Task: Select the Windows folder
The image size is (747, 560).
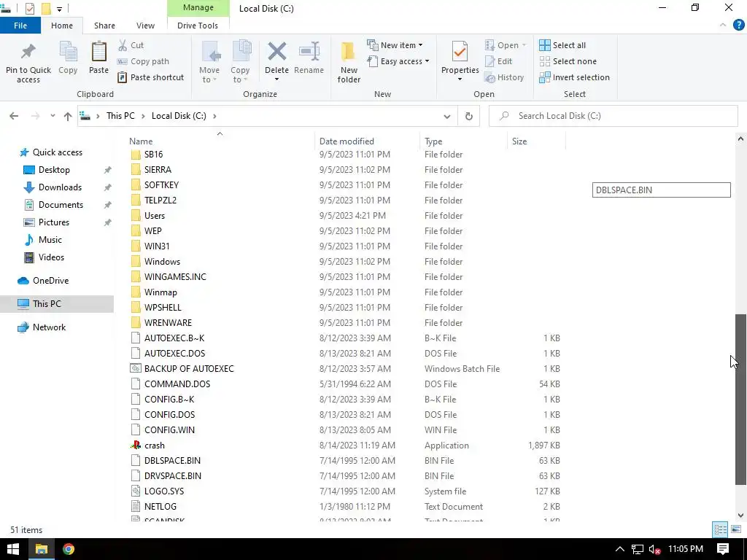Action: [162, 262]
